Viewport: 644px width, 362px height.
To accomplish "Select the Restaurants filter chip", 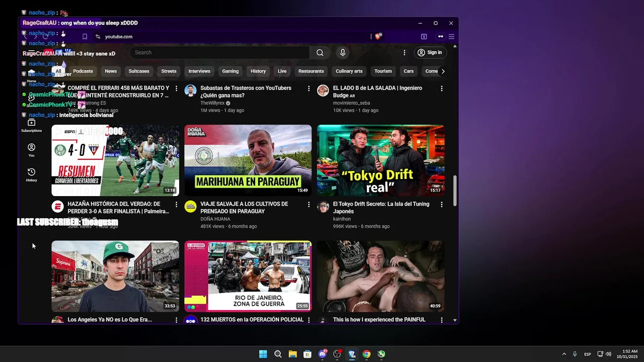I will pos(311,71).
